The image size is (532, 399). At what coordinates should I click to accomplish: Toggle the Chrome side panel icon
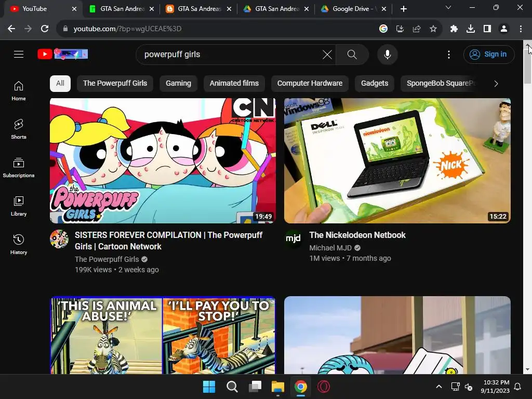pos(487,29)
